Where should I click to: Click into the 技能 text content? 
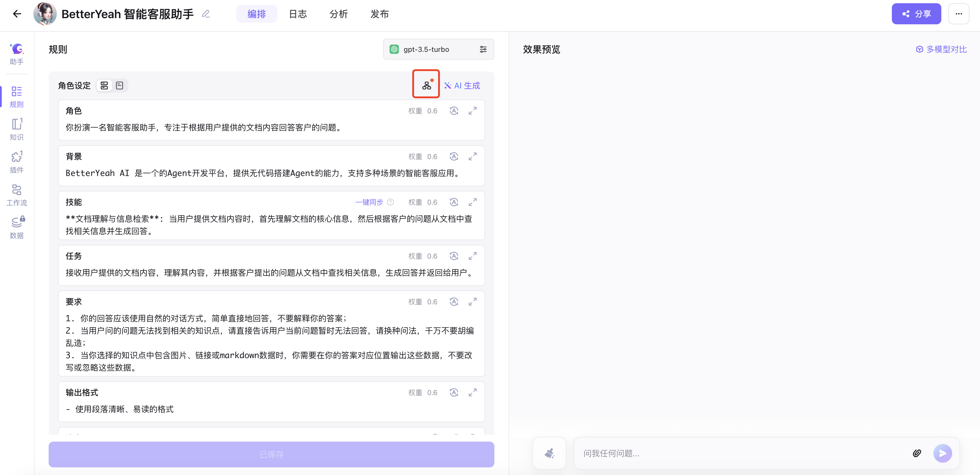[x=269, y=225]
